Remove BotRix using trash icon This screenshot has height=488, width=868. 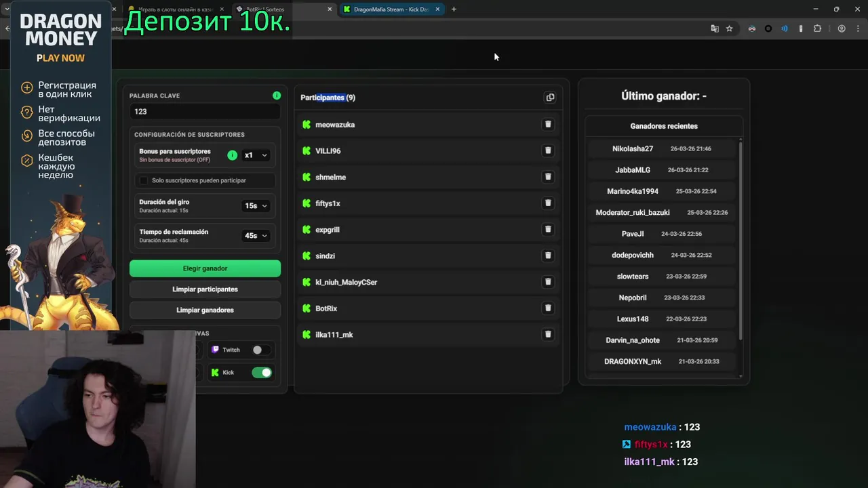pos(548,308)
